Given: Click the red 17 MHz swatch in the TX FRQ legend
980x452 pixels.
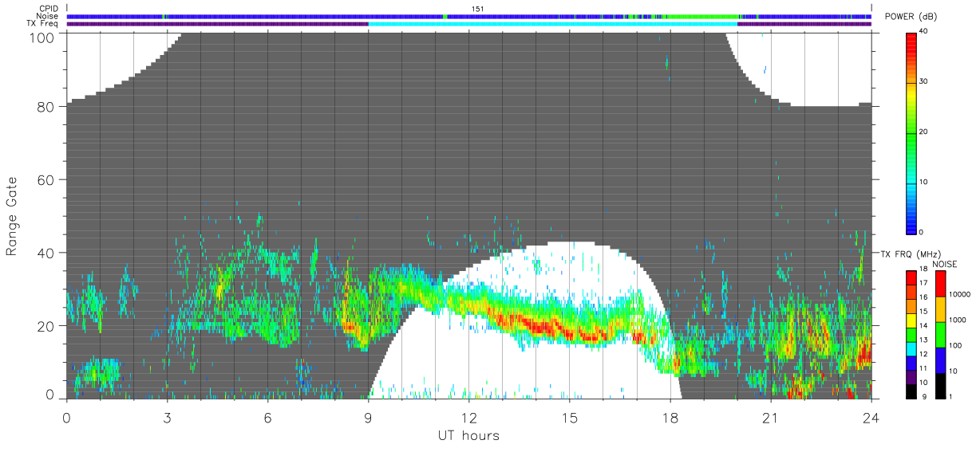Looking at the screenshot, I should [x=911, y=277].
